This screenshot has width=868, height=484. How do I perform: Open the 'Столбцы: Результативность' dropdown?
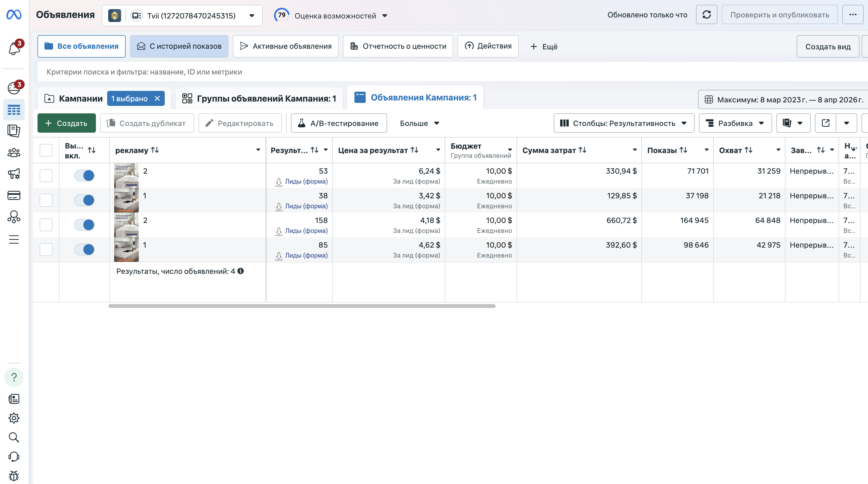pos(624,123)
